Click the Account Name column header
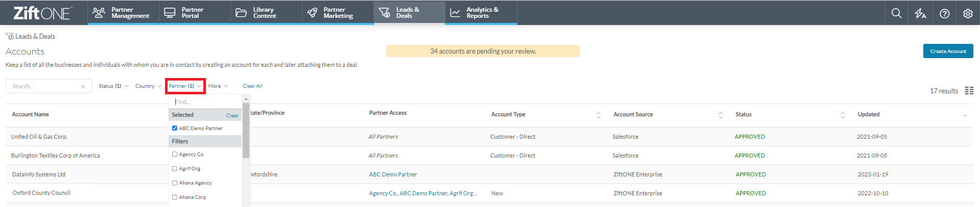Viewport: 980px width, 207px height. click(31, 114)
